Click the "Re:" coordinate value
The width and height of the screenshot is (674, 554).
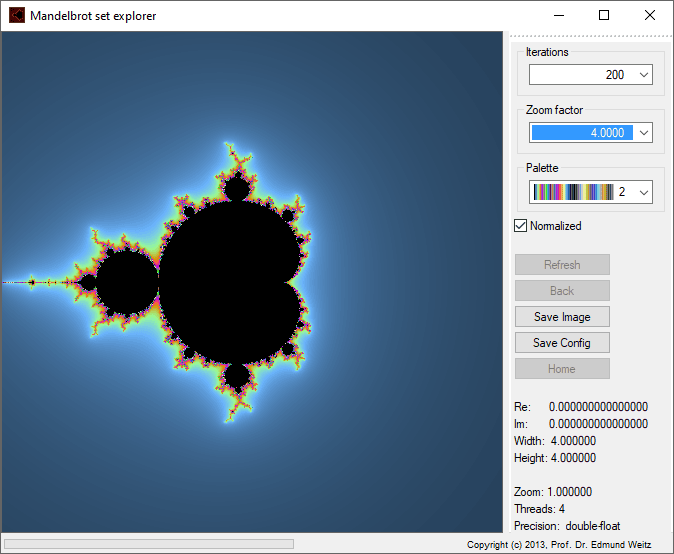[x=598, y=407]
